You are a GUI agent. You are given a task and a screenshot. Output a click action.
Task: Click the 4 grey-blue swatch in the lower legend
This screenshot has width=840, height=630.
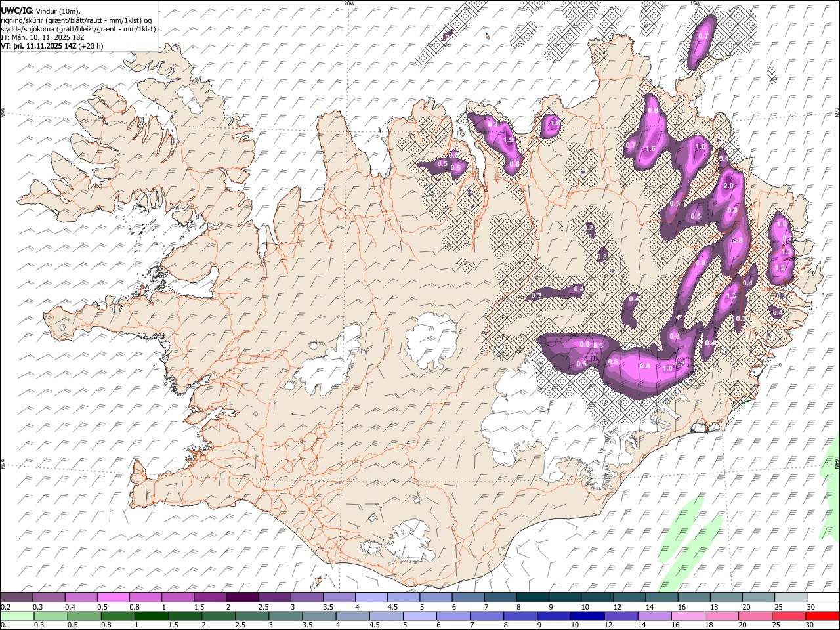tap(352, 616)
